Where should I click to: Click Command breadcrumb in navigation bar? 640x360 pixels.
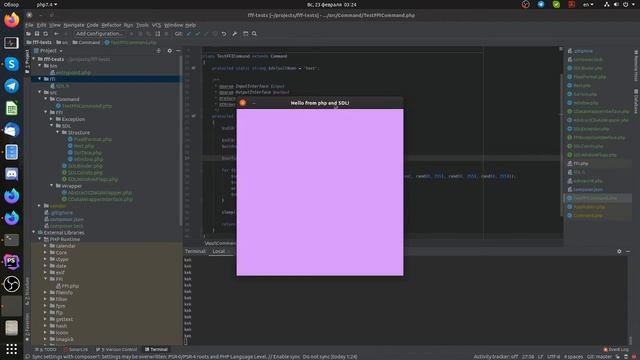tap(87, 42)
